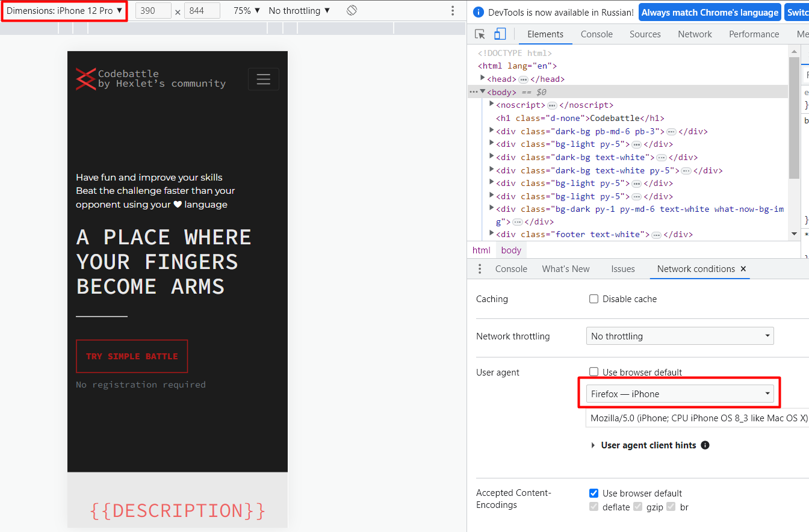Click the Codebattle crossed-swords logo
Viewport: 809px width, 532px height.
[x=85, y=79]
